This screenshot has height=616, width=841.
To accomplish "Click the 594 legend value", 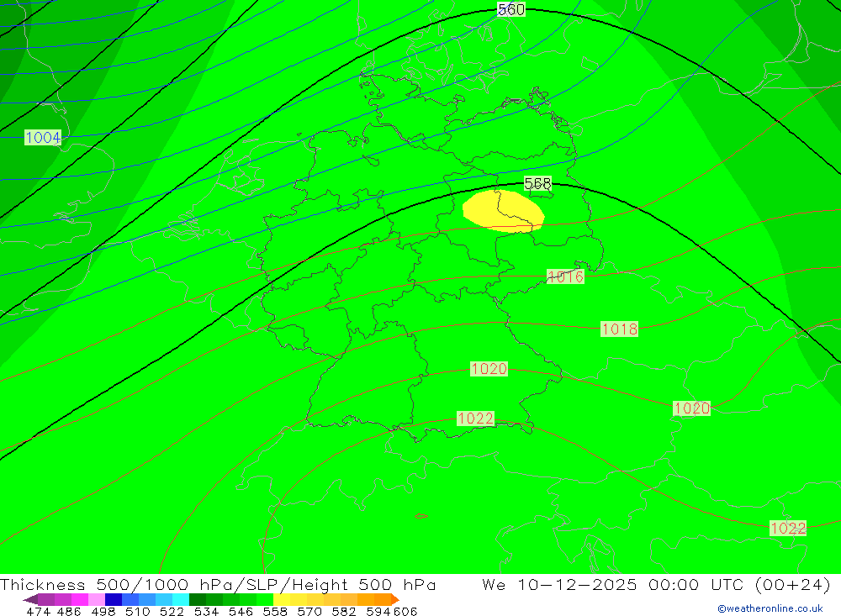I will coord(378,611).
